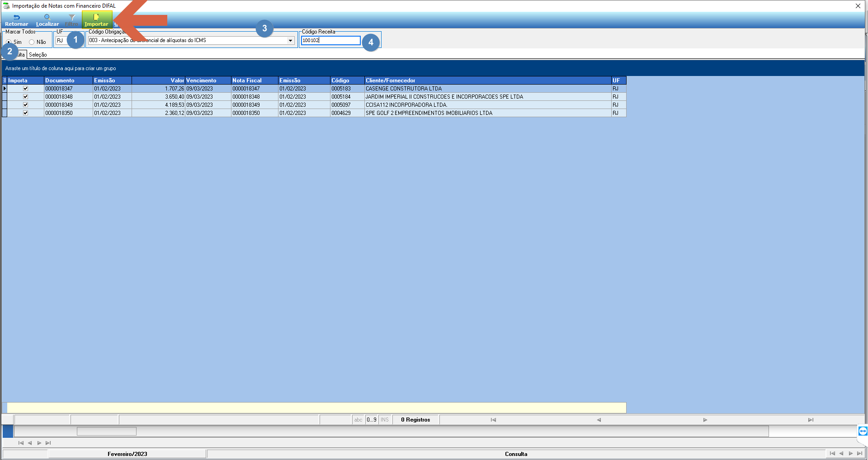Switch to the Seleção tab
This screenshot has width=868, height=460.
[38, 55]
